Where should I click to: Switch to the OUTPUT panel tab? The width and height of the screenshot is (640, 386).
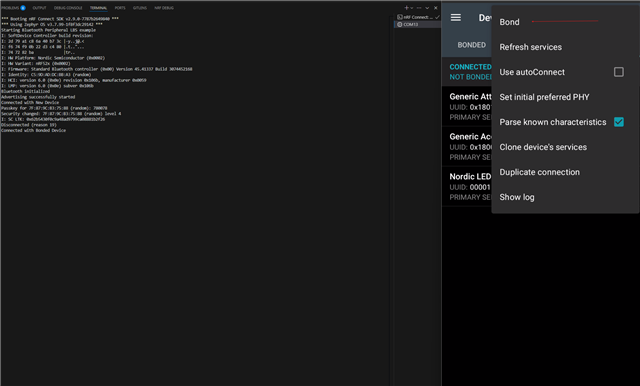[x=40, y=8]
